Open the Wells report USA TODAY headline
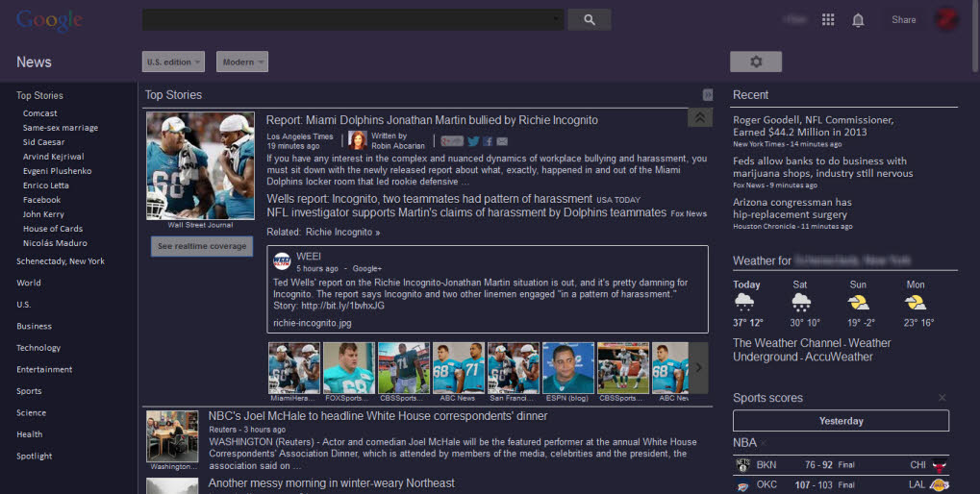This screenshot has height=494, width=980. pyautogui.click(x=429, y=199)
